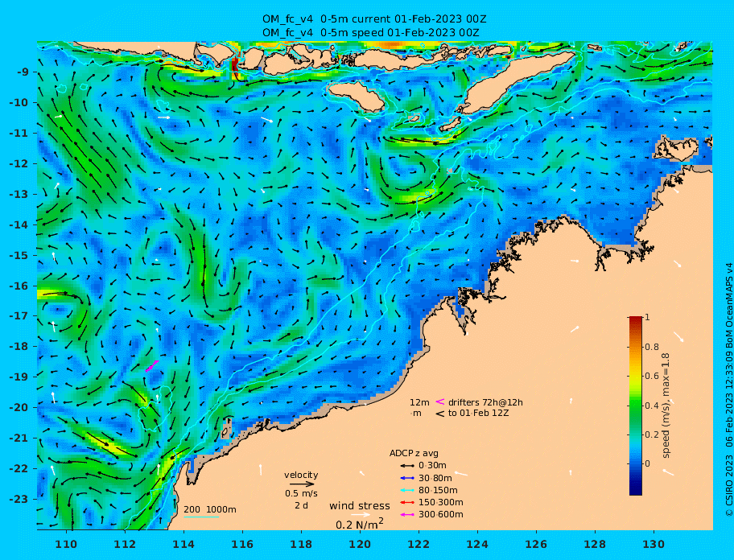The height and width of the screenshot is (560, 734).
Task: Click the 'speed (m/s), max=1.8' colorbar title
Action: (x=666, y=406)
